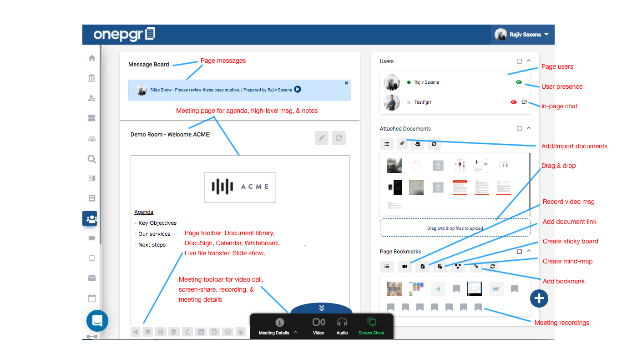Click the create mind-map icon
Image resolution: width=637 pixels, height=364 pixels.
(458, 267)
